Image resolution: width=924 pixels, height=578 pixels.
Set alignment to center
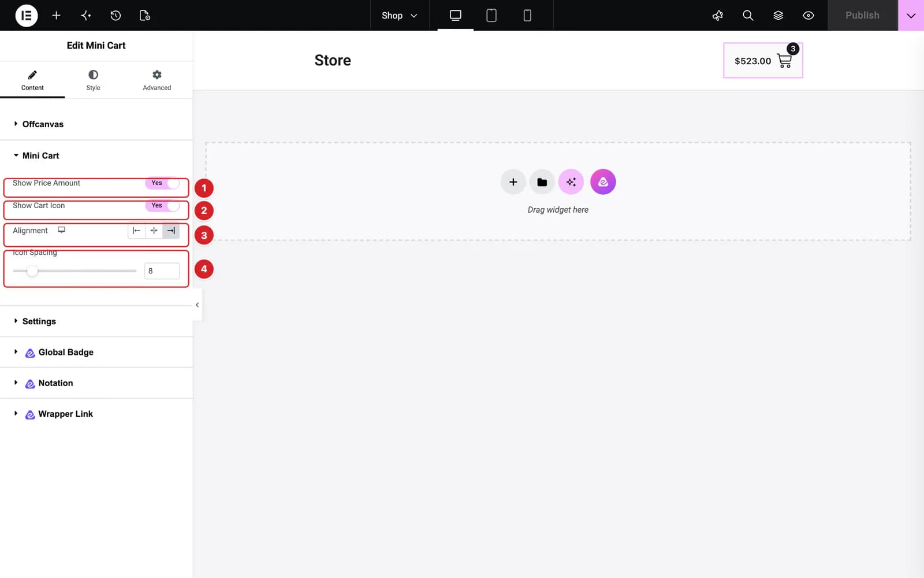[x=154, y=231]
